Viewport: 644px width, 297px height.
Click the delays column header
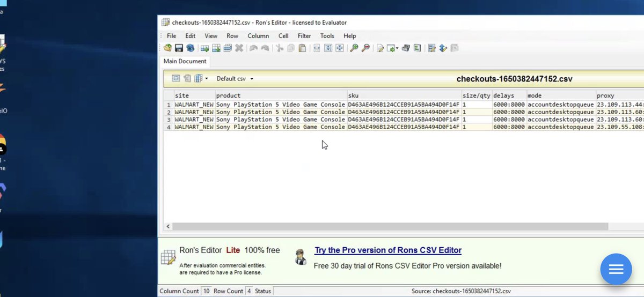(x=509, y=95)
